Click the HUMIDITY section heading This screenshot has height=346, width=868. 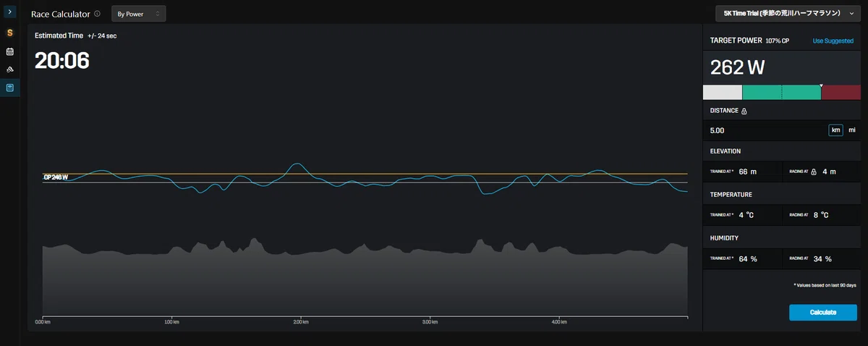(x=725, y=238)
